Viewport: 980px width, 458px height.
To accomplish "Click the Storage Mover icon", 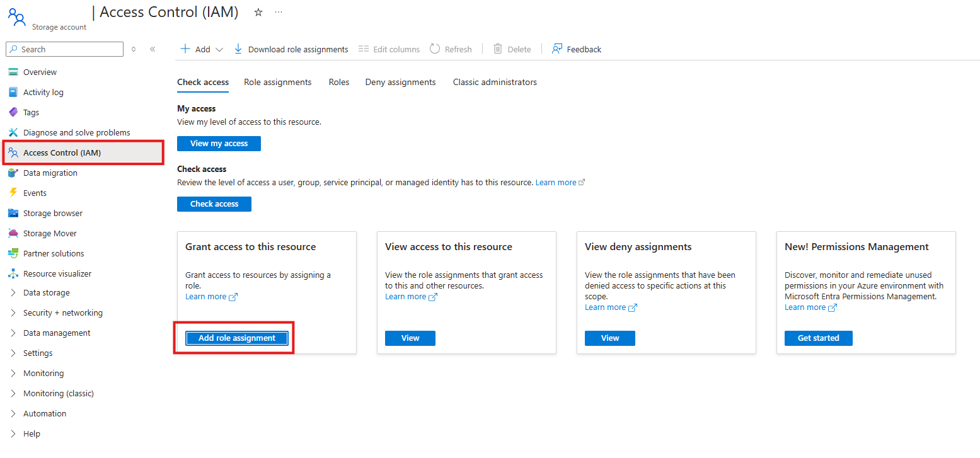I will pos(13,233).
